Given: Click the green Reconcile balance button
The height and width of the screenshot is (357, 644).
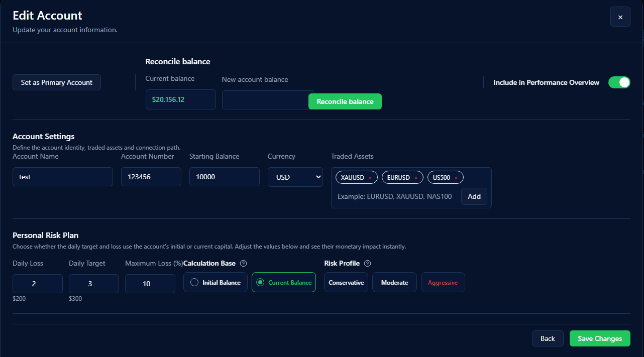Looking at the screenshot, I should [345, 101].
